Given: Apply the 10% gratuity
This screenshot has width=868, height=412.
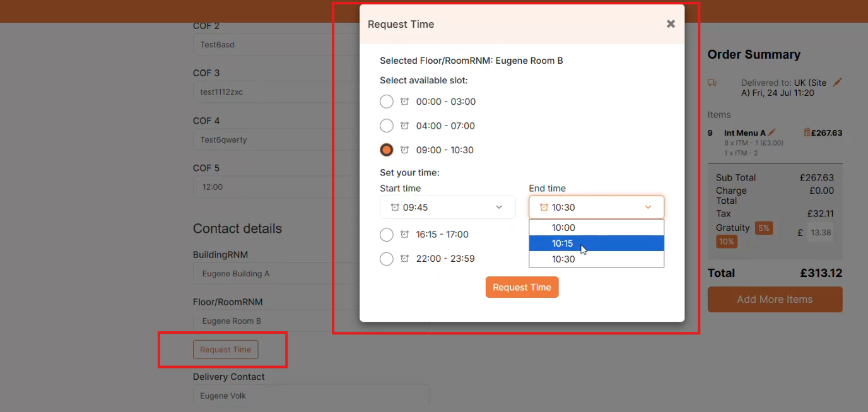Looking at the screenshot, I should (x=726, y=242).
